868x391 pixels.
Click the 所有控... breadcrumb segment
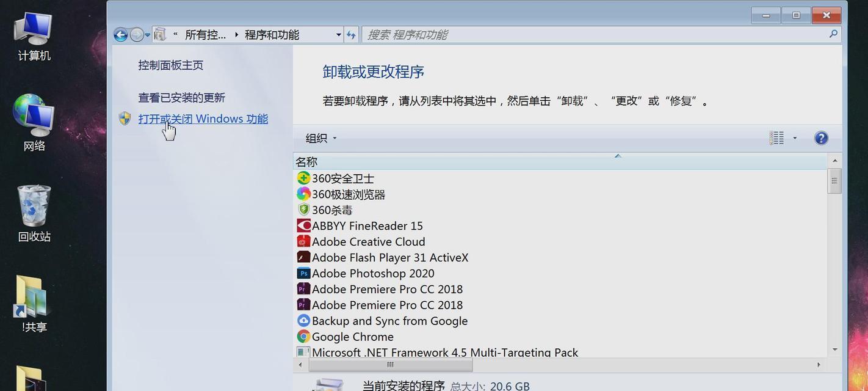click(206, 35)
